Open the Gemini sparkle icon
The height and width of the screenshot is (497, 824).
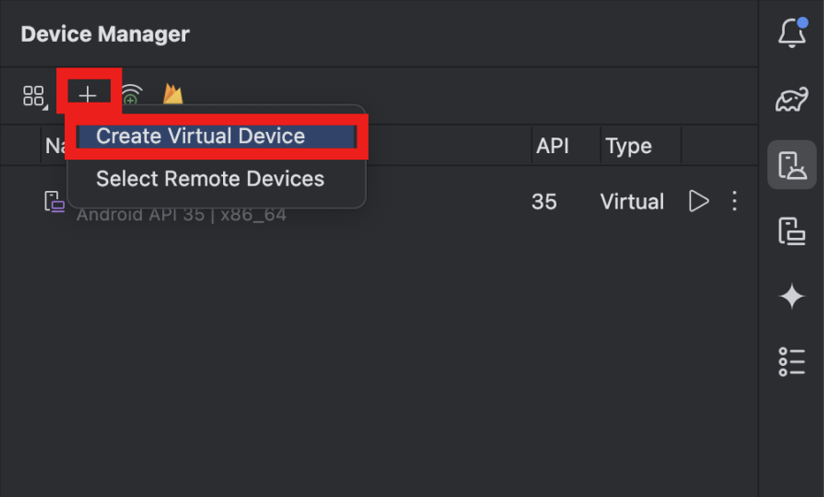(791, 296)
